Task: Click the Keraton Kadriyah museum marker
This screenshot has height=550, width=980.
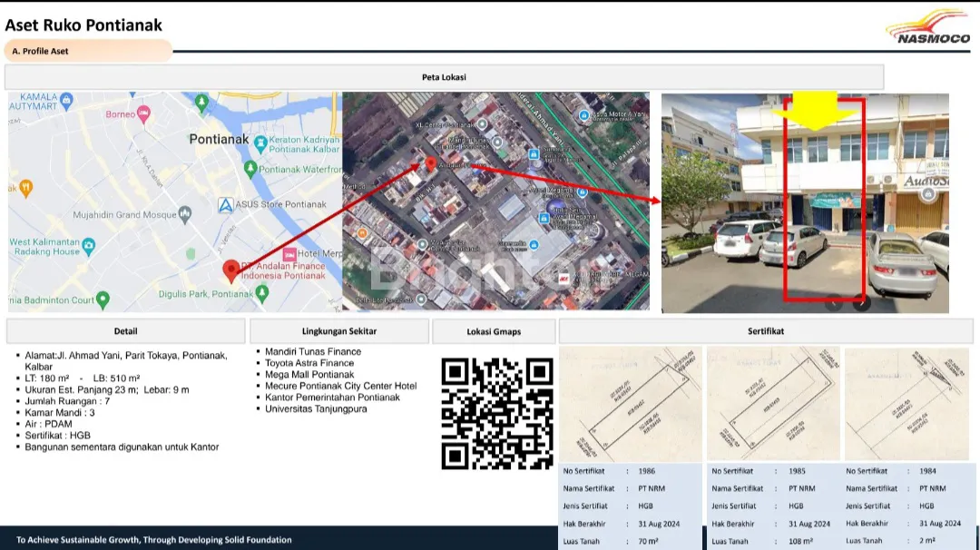Action: point(261,142)
